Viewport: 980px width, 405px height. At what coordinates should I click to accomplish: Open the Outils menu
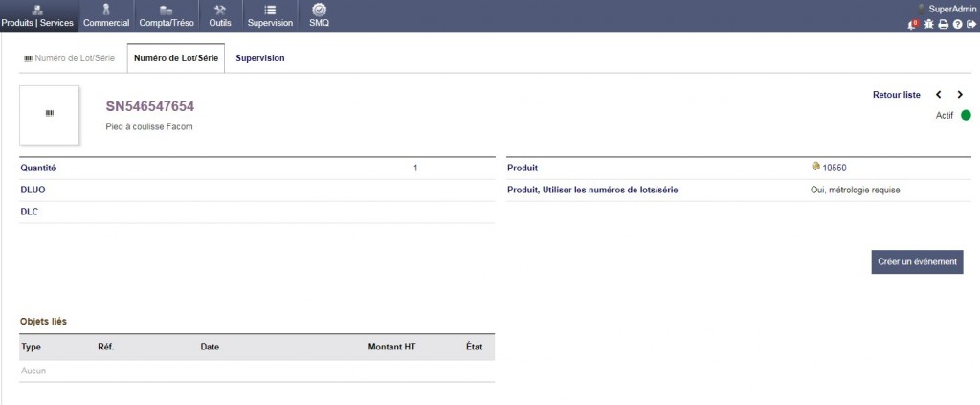click(x=220, y=15)
